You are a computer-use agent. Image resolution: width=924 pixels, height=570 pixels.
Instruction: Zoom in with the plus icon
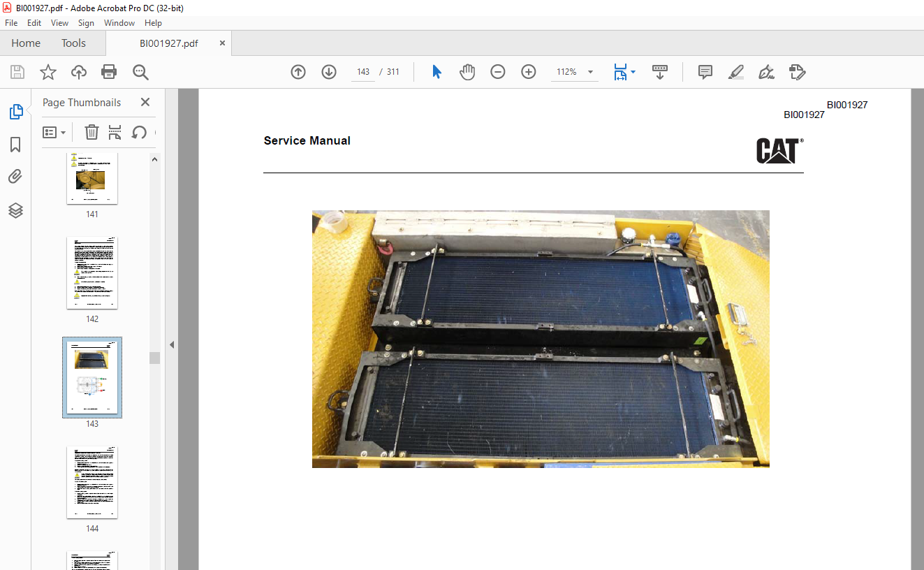tap(529, 72)
